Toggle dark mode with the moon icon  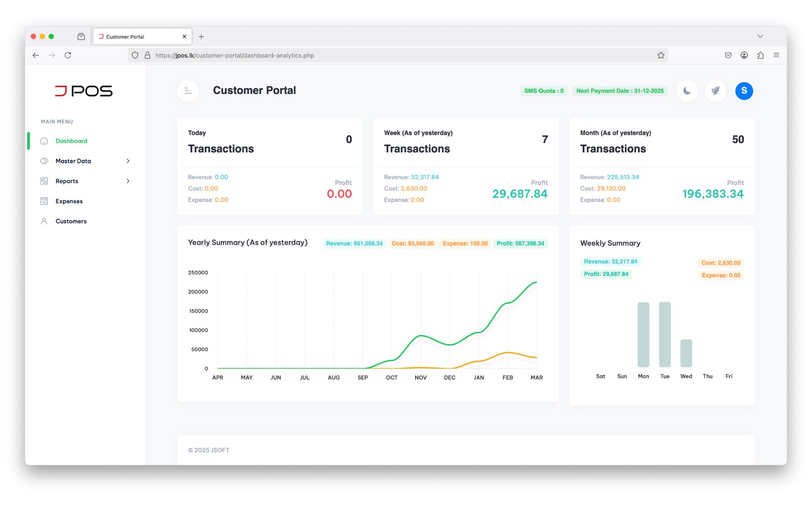687,91
